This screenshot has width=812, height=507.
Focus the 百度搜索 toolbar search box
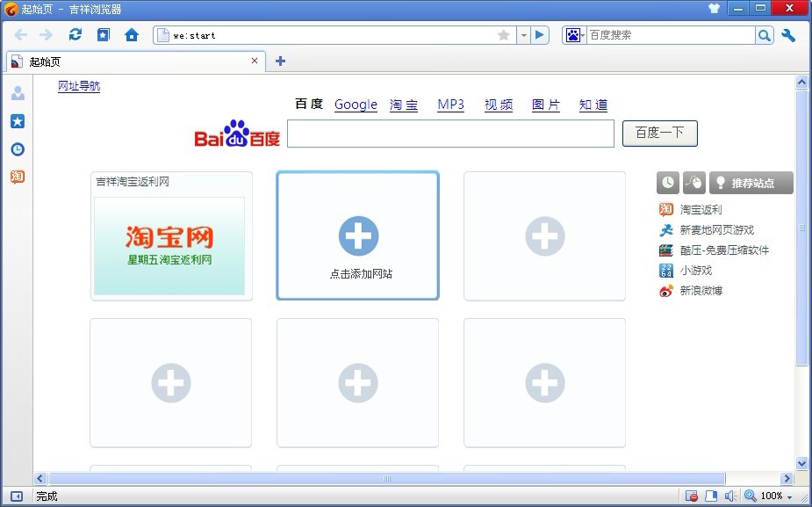point(671,35)
